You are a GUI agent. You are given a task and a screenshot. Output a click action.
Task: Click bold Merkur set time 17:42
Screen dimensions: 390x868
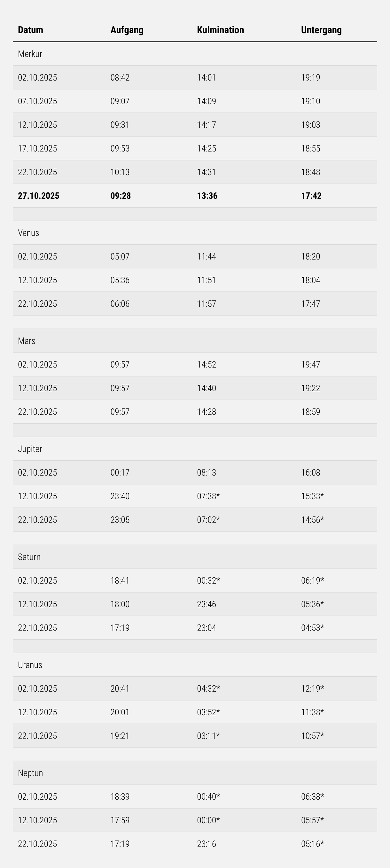[x=311, y=196]
